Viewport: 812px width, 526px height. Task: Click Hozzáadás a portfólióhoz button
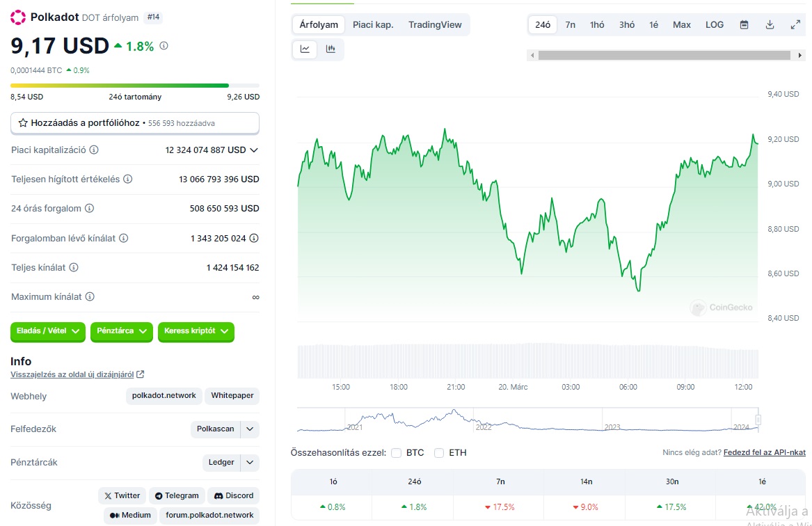coord(135,123)
